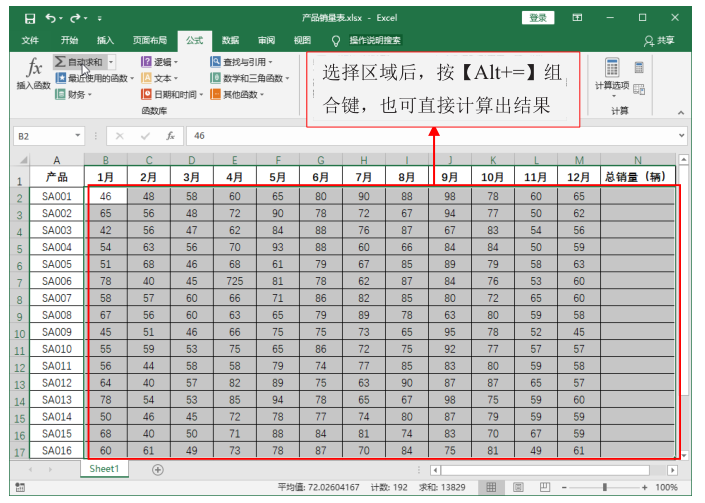Screen dimensions: 705x503
Task: Click the 共享 share button
Action: tap(659, 40)
